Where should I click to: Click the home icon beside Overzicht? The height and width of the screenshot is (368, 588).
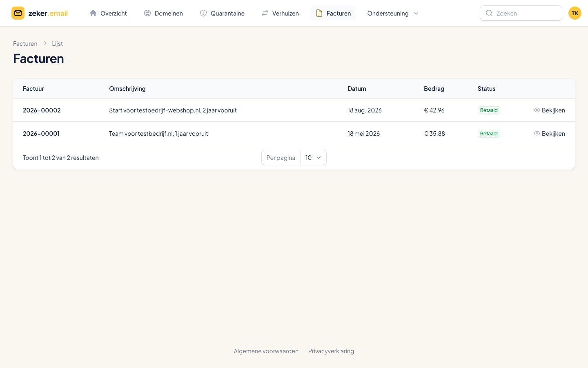click(x=93, y=13)
